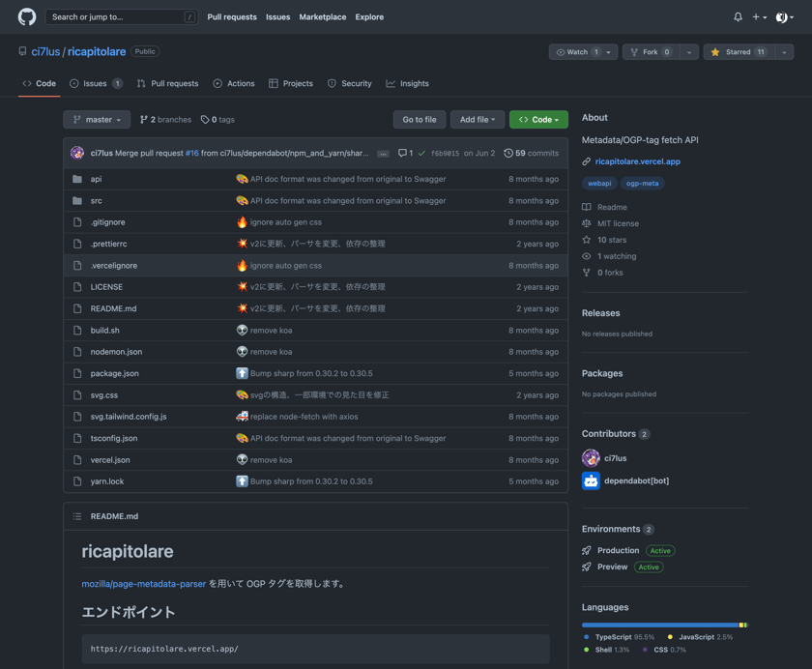The height and width of the screenshot is (669, 812).
Task: Click the TypeScript language bar segment
Action: coord(660,625)
